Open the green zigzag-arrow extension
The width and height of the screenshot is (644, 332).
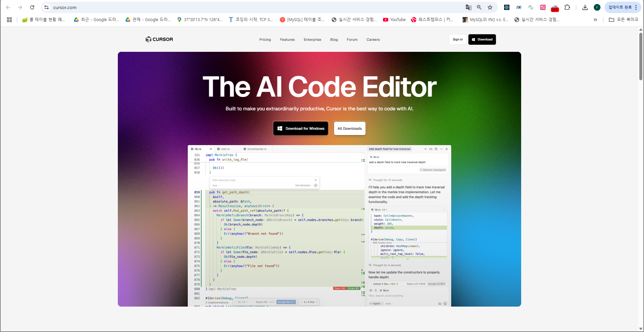point(531,7)
